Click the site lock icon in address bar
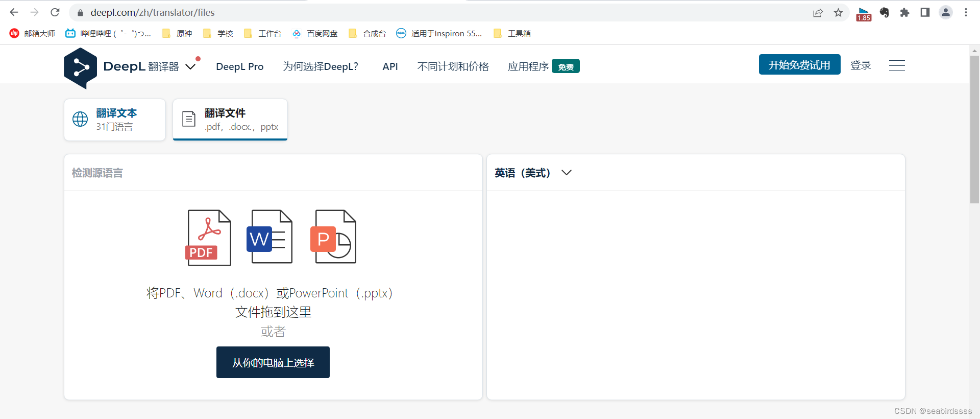980x419 pixels. point(80,13)
